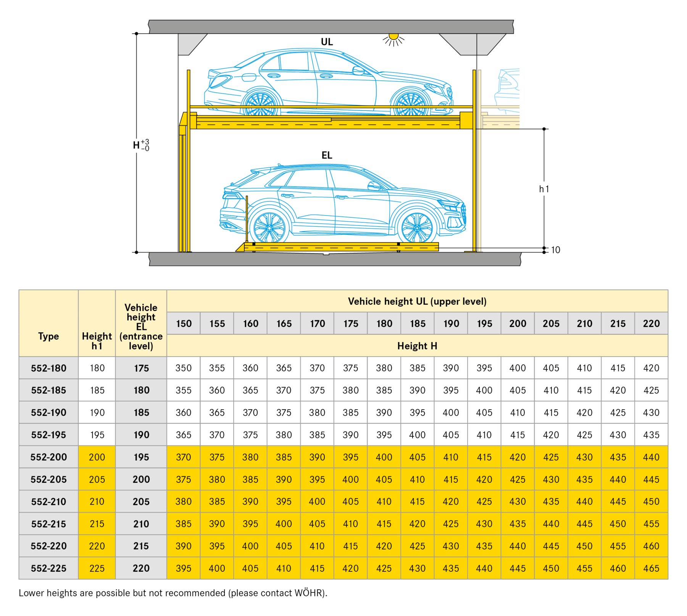Select the 552-225 type row label
The image size is (687, 616).
click(x=48, y=568)
